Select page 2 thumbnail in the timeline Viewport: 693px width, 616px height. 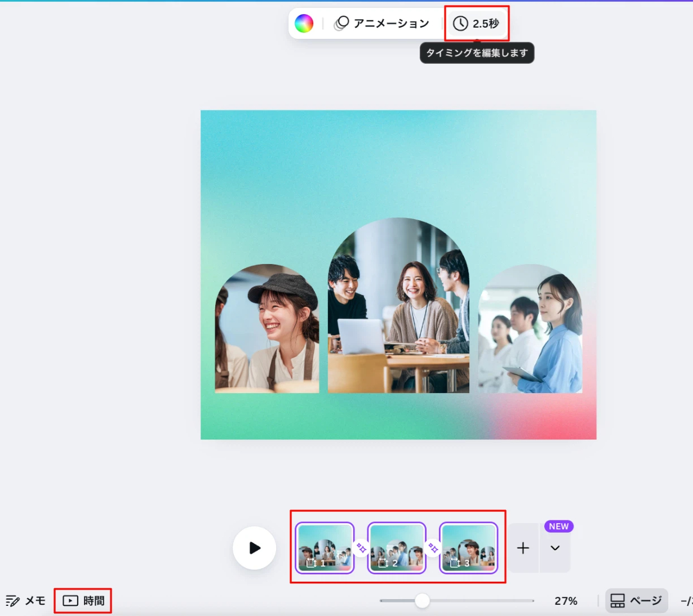[397, 547]
